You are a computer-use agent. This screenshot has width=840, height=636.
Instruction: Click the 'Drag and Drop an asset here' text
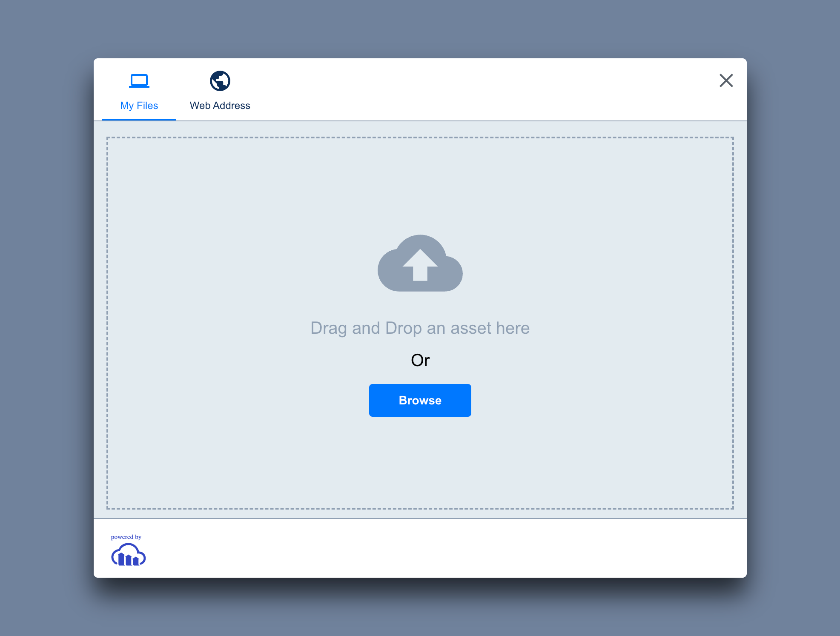pos(420,328)
